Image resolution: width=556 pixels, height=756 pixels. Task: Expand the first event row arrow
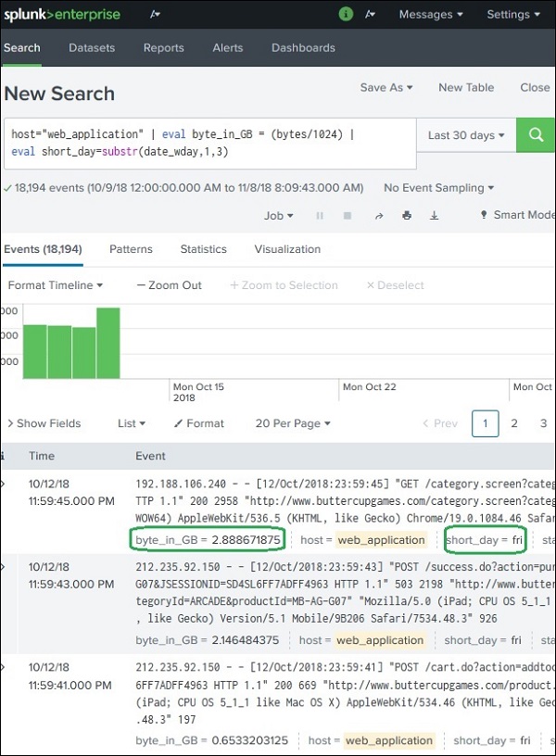pyautogui.click(x=3, y=485)
